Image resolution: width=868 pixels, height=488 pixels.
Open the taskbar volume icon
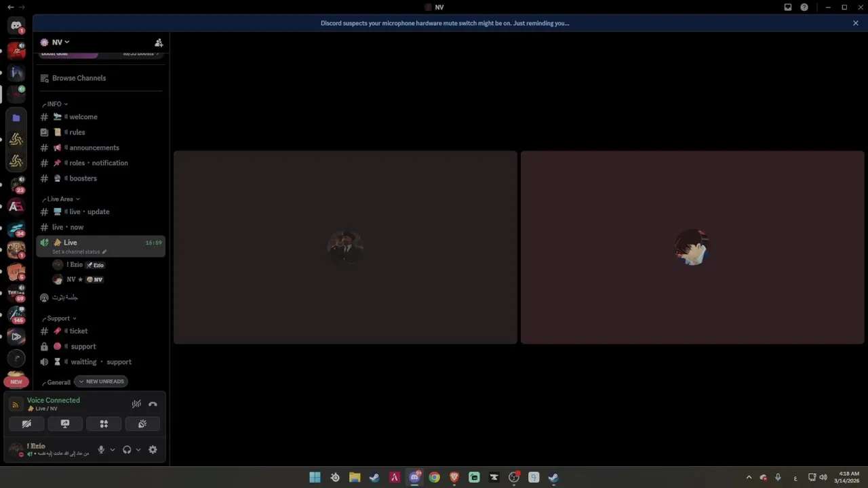coord(823,477)
